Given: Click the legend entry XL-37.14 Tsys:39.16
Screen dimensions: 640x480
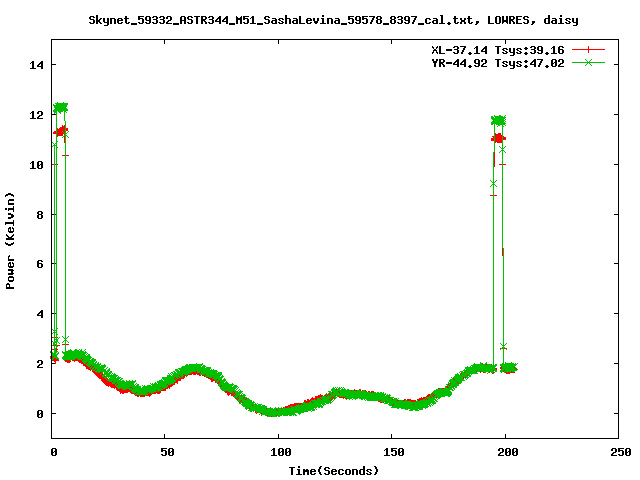Looking at the screenshot, I should [x=498, y=50].
